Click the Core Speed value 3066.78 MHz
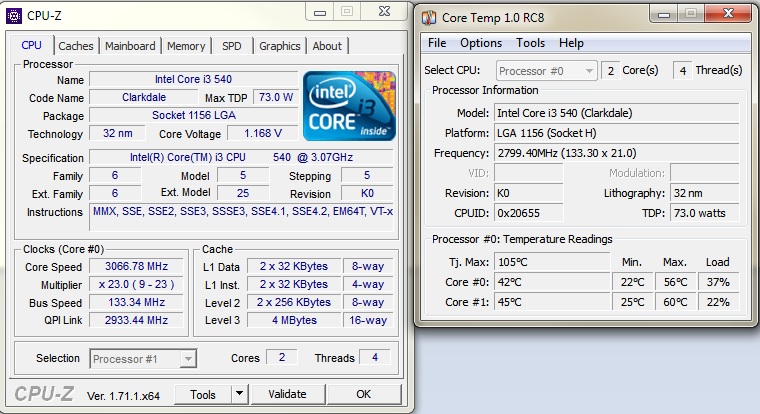Image resolution: width=760 pixels, height=414 pixels. click(136, 267)
